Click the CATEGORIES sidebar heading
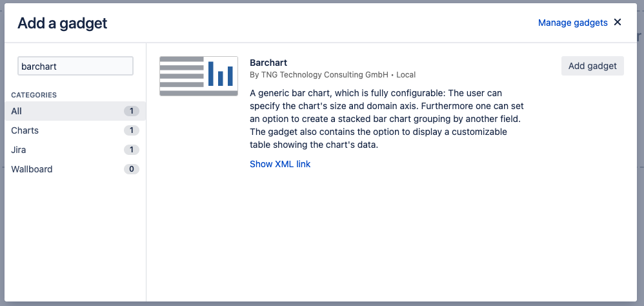The width and height of the screenshot is (644, 306). [x=34, y=95]
